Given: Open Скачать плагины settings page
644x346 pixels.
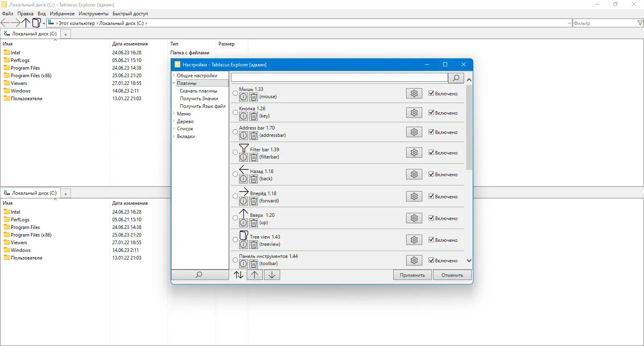Looking at the screenshot, I should tap(198, 91).
